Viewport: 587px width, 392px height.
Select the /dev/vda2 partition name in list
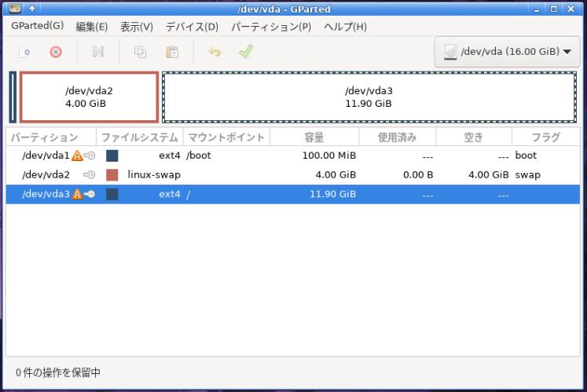(x=46, y=175)
